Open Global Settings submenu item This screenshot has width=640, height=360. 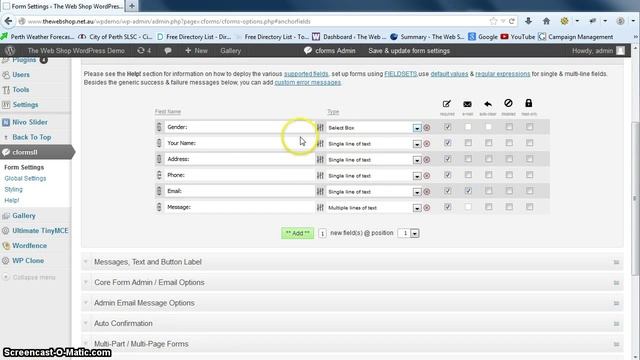pos(25,178)
